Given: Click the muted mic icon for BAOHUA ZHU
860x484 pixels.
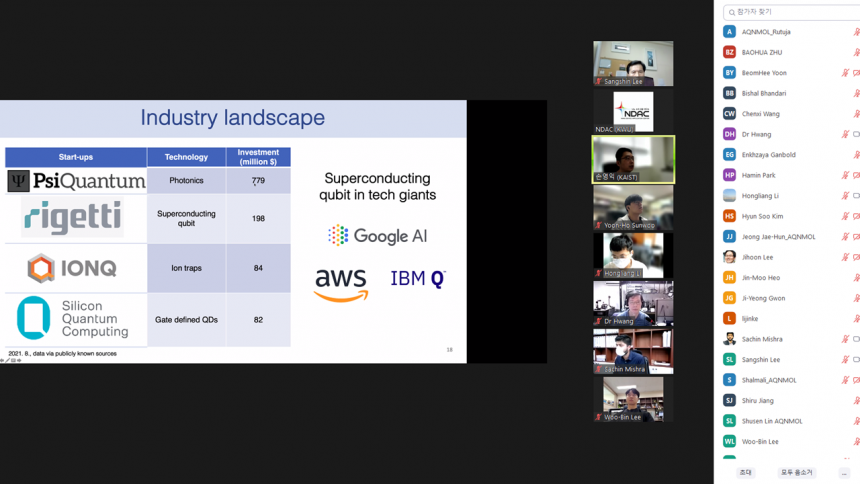Looking at the screenshot, I should coord(856,52).
